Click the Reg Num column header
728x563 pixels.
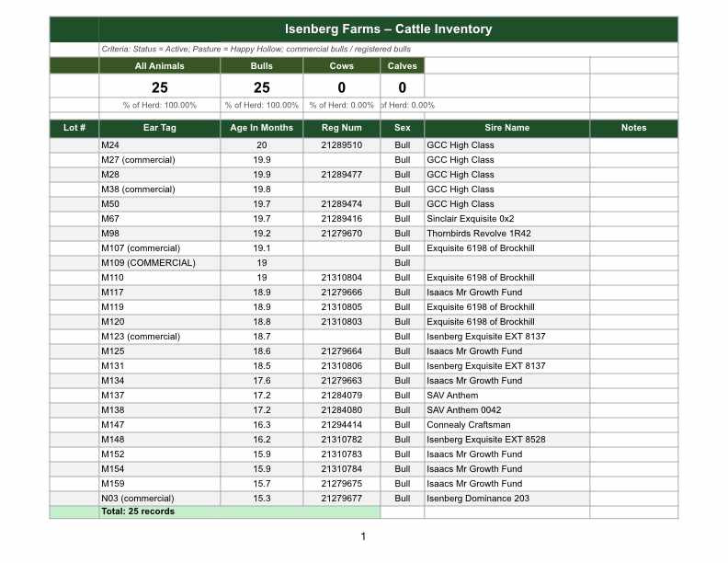point(341,128)
